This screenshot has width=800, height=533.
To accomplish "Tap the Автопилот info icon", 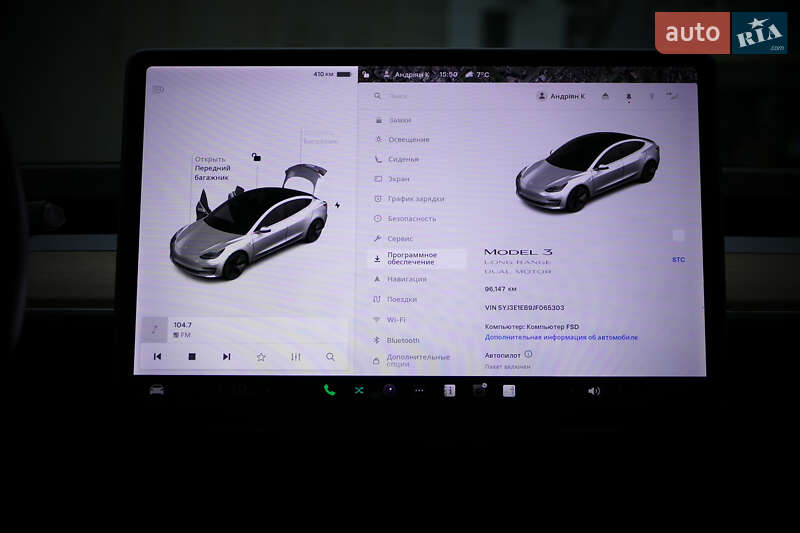I will (529, 354).
